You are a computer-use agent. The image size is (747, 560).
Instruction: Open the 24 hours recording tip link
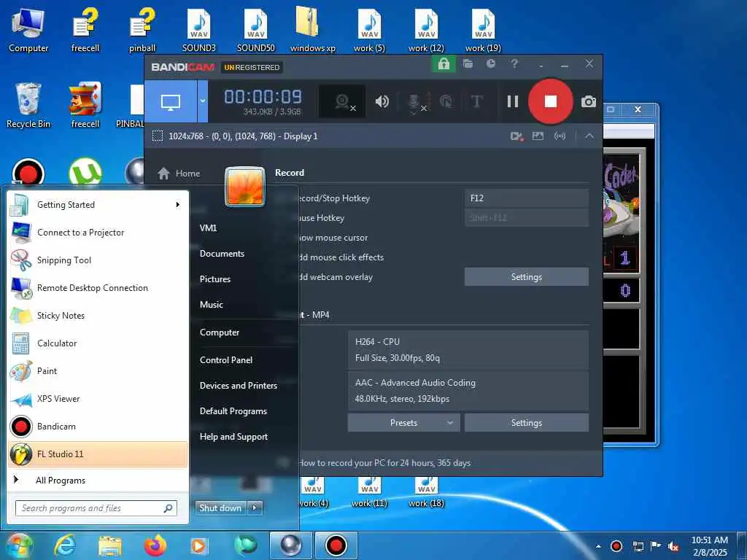(x=384, y=463)
